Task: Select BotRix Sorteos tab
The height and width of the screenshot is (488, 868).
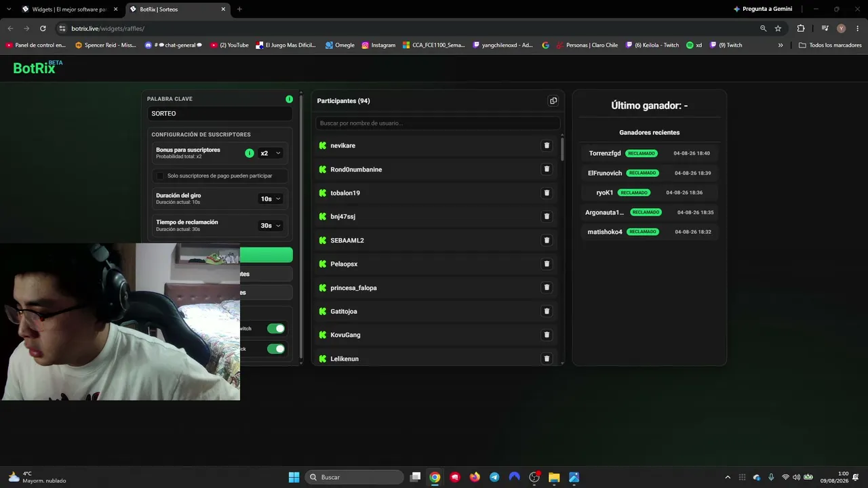Action: click(176, 9)
